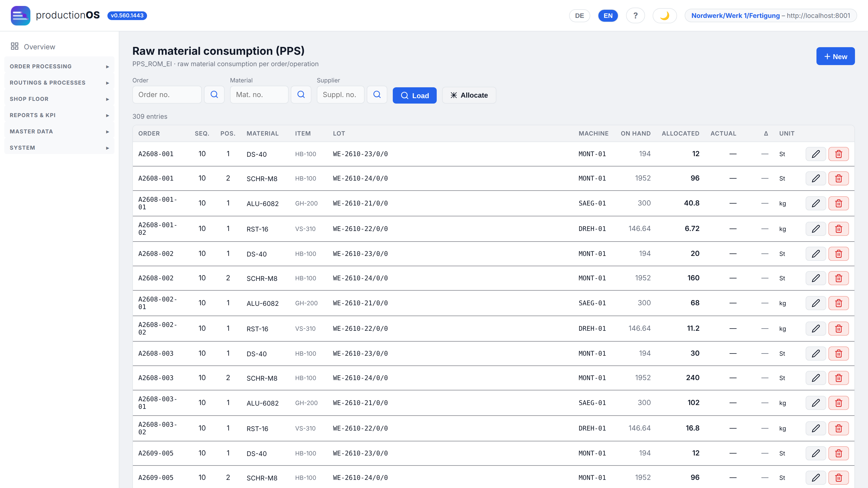Edit A2609-005 DS-40 row

pos(815,453)
